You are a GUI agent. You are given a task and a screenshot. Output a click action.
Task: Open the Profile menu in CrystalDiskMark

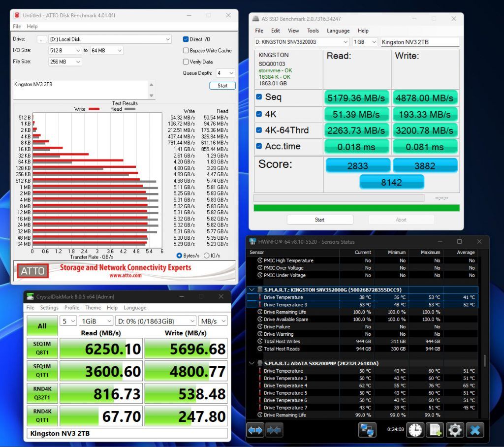click(72, 307)
